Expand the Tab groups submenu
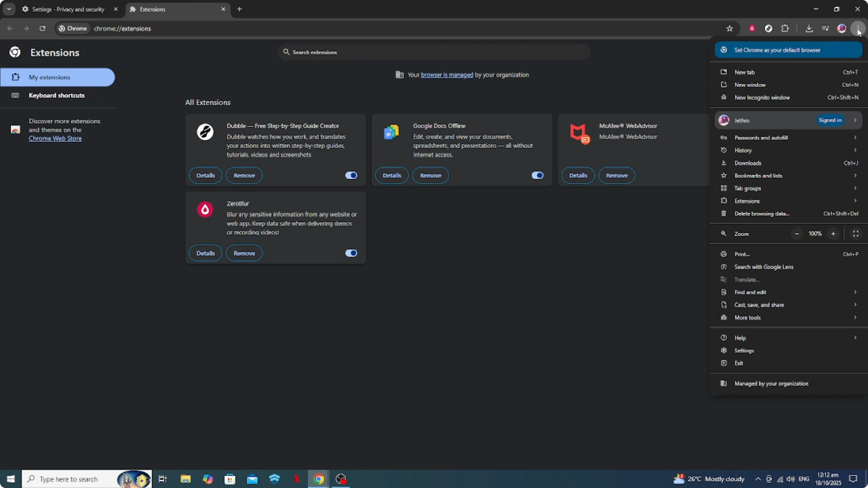The width and height of the screenshot is (868, 488). [x=789, y=188]
